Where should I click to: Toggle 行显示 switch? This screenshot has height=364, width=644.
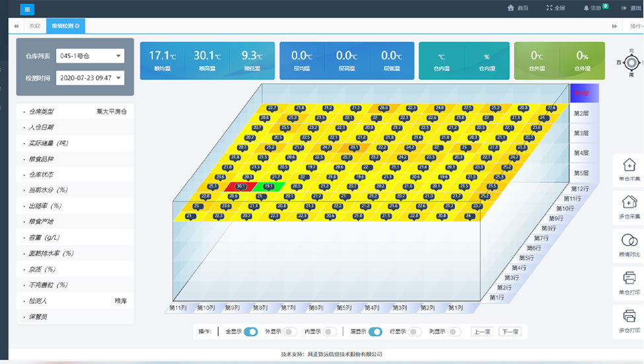pyautogui.click(x=415, y=332)
